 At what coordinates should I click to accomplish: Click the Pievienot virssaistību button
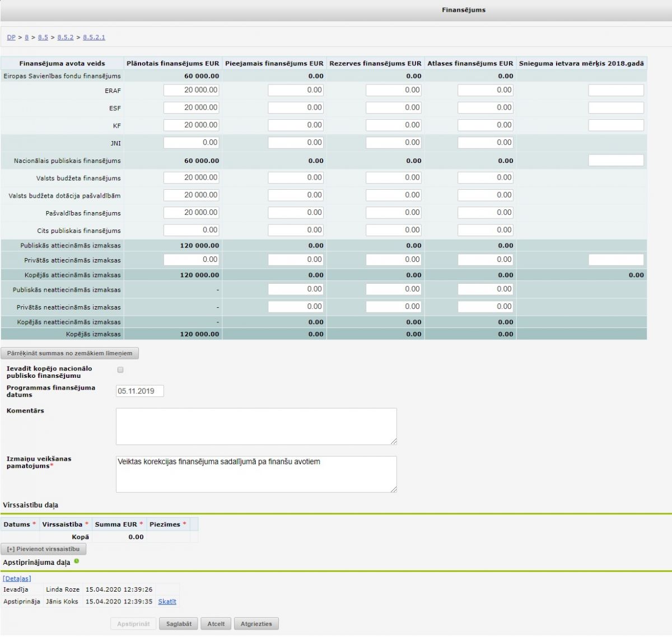tap(44, 549)
